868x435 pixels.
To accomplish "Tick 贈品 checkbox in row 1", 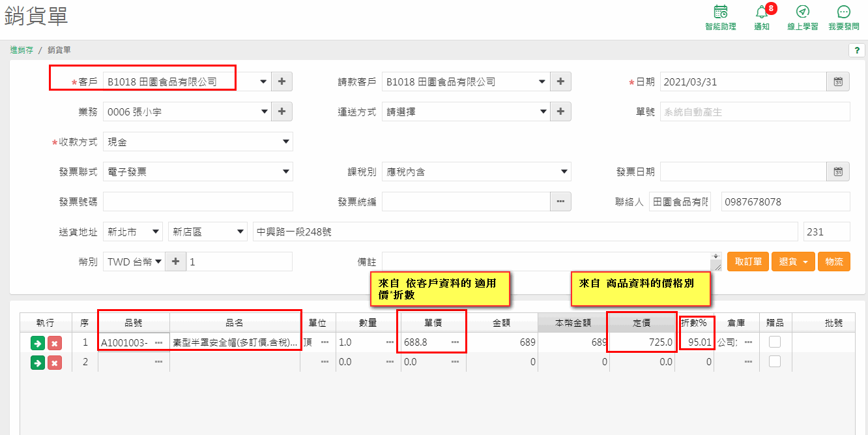I will 775,342.
